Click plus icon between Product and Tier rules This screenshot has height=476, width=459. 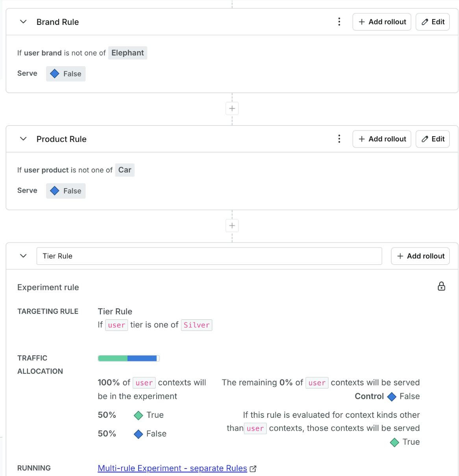pyautogui.click(x=232, y=226)
